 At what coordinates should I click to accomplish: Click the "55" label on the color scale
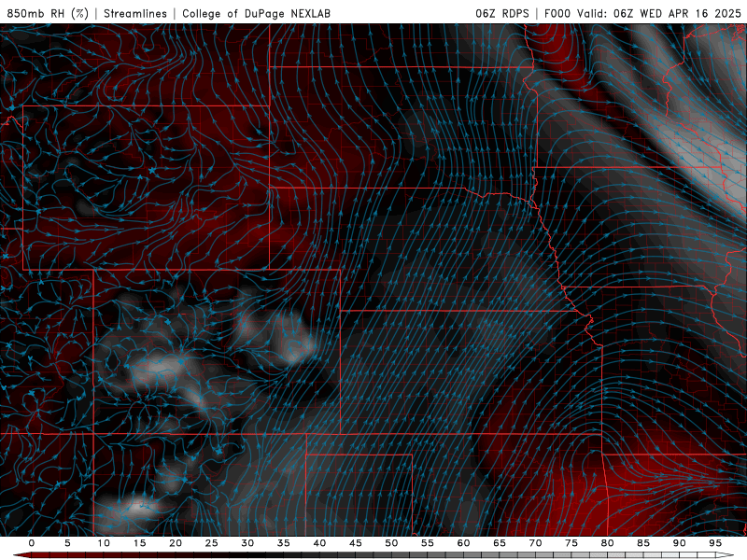pos(428,543)
